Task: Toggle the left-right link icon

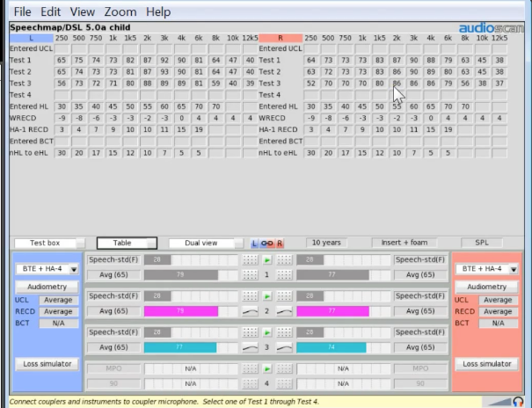Action: [x=267, y=244]
